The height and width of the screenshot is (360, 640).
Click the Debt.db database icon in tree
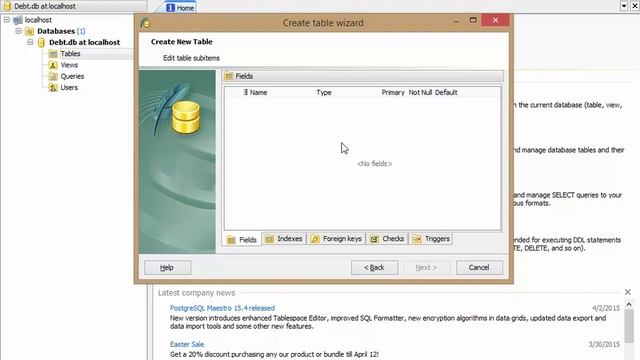(41, 42)
